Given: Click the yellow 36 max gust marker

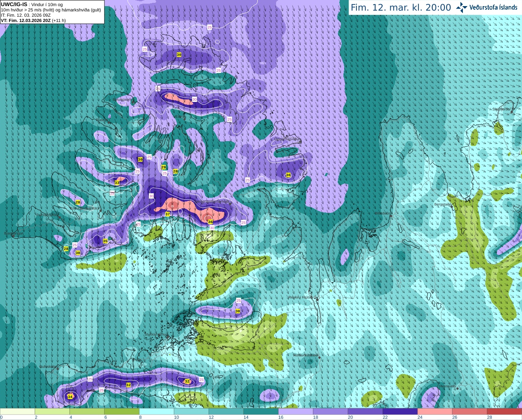Looking at the screenshot, I should pyautogui.click(x=210, y=222).
